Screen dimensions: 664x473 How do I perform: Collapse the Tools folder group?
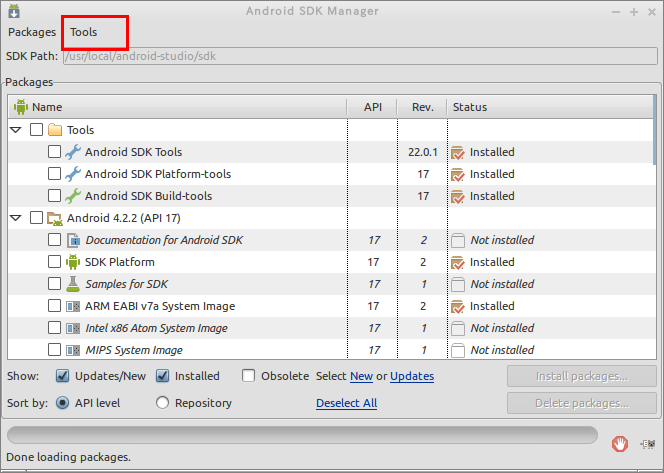[x=16, y=130]
